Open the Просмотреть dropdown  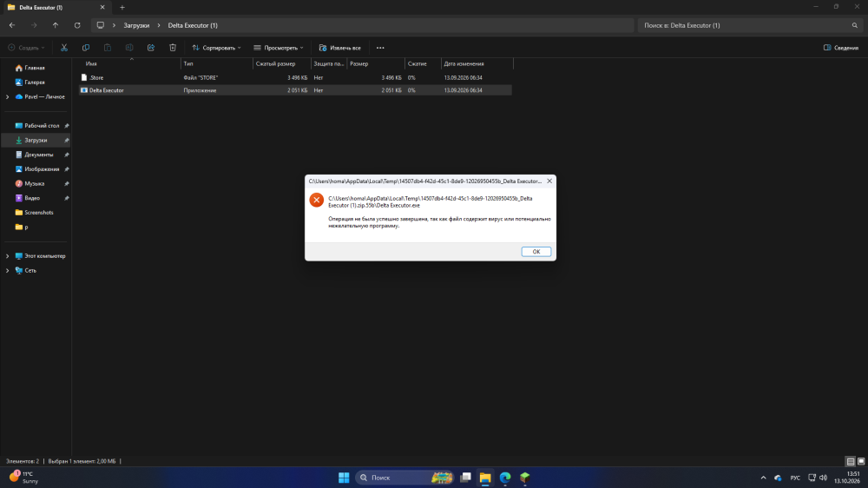279,48
